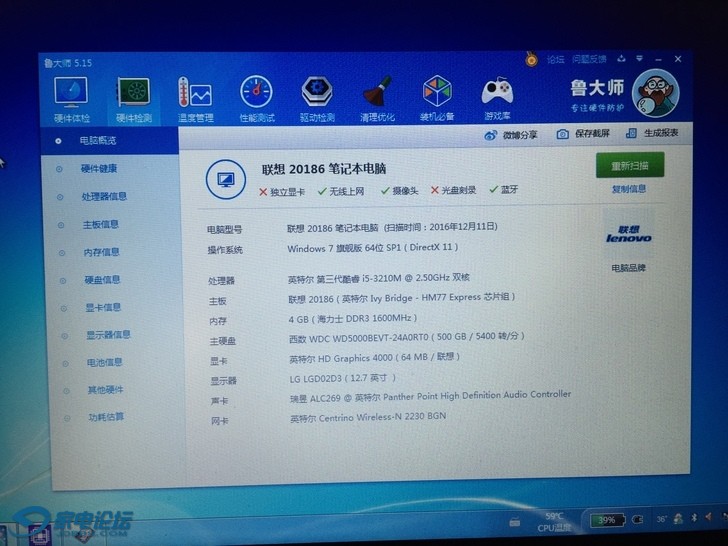Screen dimensions: 728x546
Task: Click the 论坛 forum link
Action: tap(555, 59)
